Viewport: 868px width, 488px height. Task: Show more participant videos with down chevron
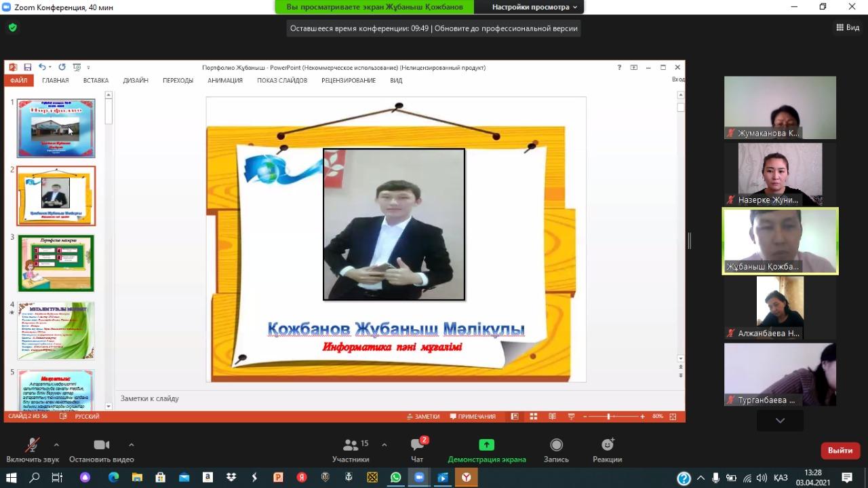(780, 421)
